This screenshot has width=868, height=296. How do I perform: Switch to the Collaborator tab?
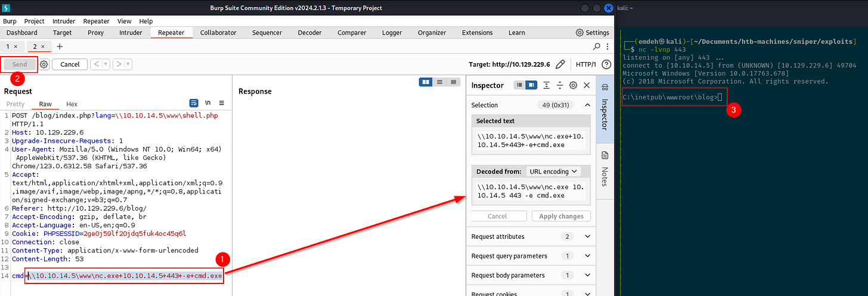[218, 32]
